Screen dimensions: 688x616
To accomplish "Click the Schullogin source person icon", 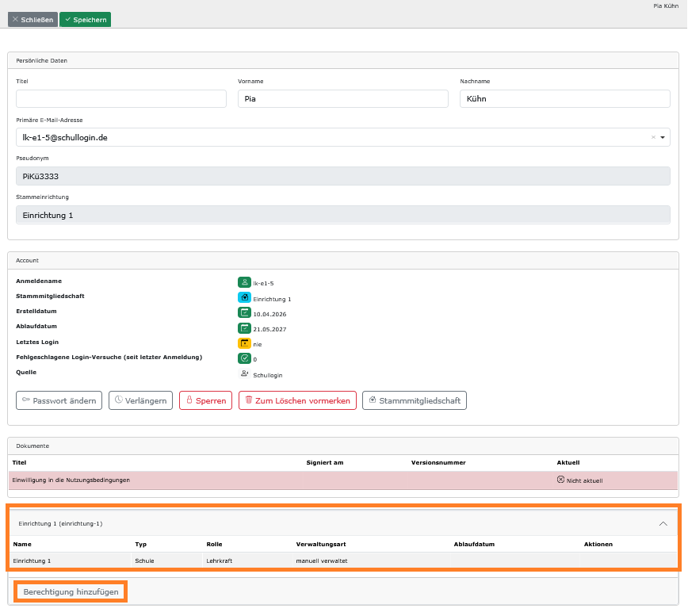I will click(244, 374).
